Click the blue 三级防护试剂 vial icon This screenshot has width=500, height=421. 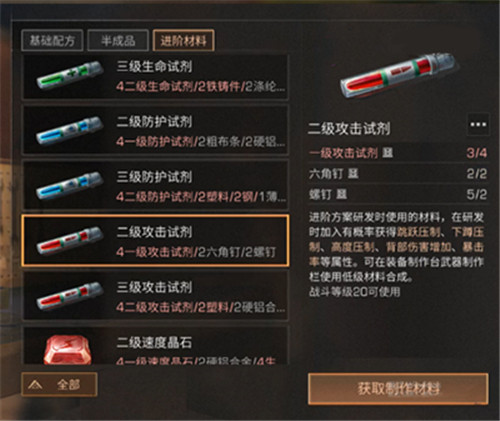pyautogui.click(x=70, y=186)
